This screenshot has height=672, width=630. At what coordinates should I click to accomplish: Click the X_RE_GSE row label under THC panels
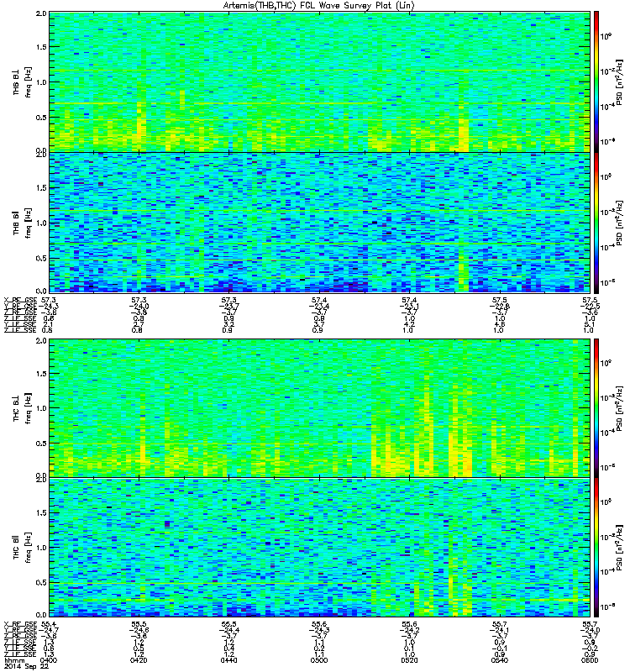click(x=20, y=624)
